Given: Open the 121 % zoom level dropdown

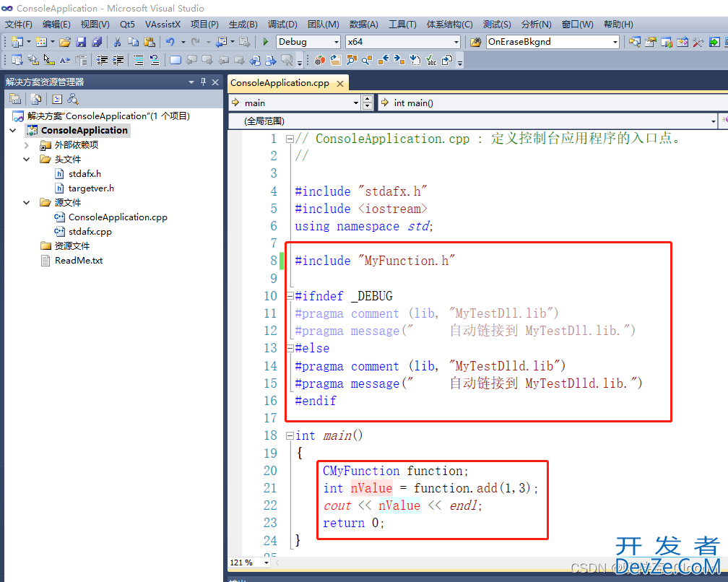Looking at the screenshot, I should click(266, 563).
